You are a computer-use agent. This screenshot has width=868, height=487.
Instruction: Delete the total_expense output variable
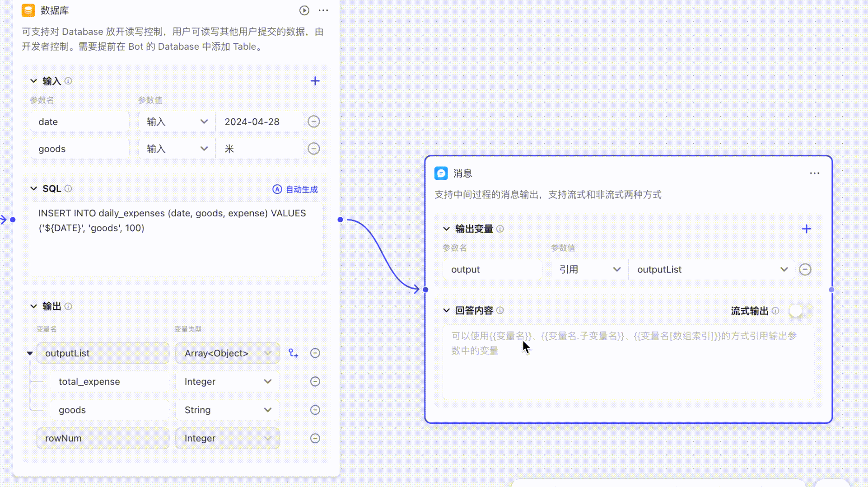click(315, 382)
